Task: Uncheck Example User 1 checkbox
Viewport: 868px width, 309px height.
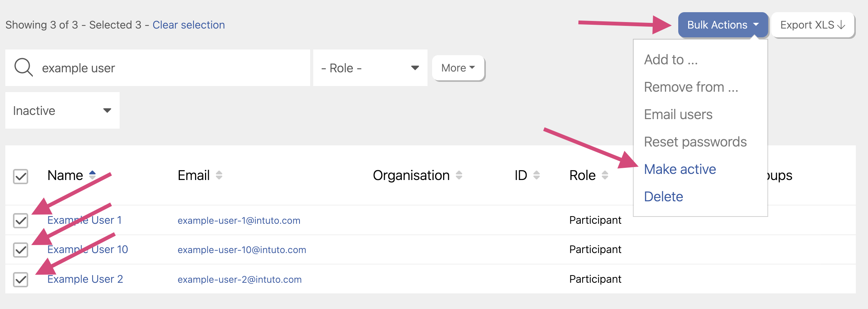Action: [x=21, y=221]
